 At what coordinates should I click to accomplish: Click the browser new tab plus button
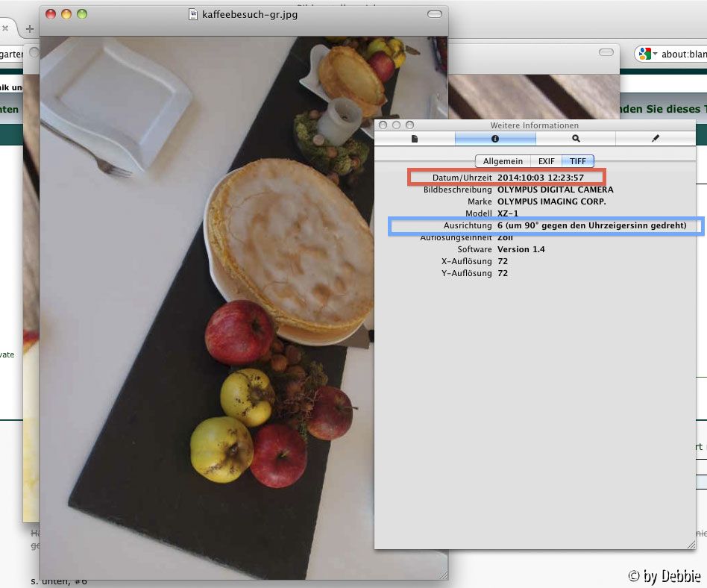(x=30, y=29)
